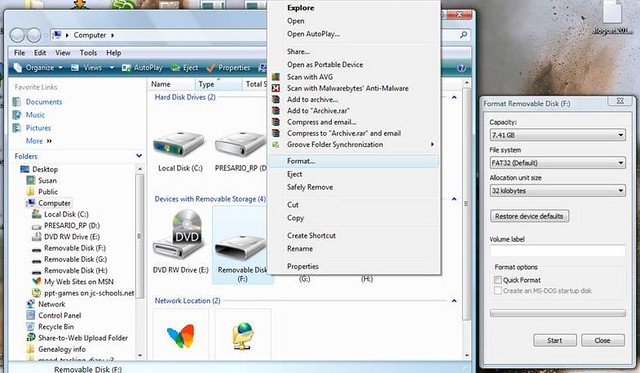
Task: Select Desktop in the Folders tree
Action: point(45,169)
